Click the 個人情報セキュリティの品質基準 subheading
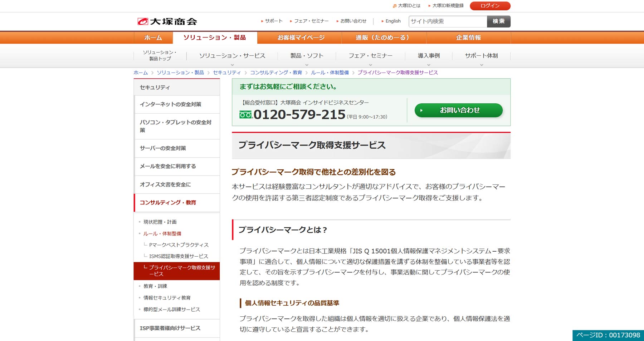644x341 pixels. tap(292, 303)
